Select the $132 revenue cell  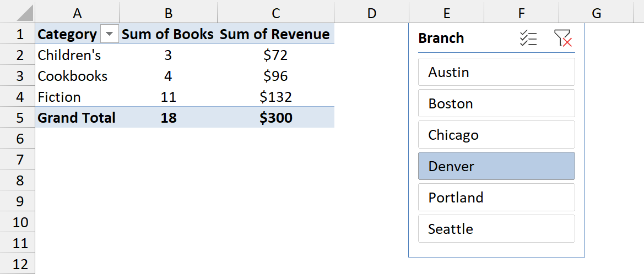[x=276, y=97]
